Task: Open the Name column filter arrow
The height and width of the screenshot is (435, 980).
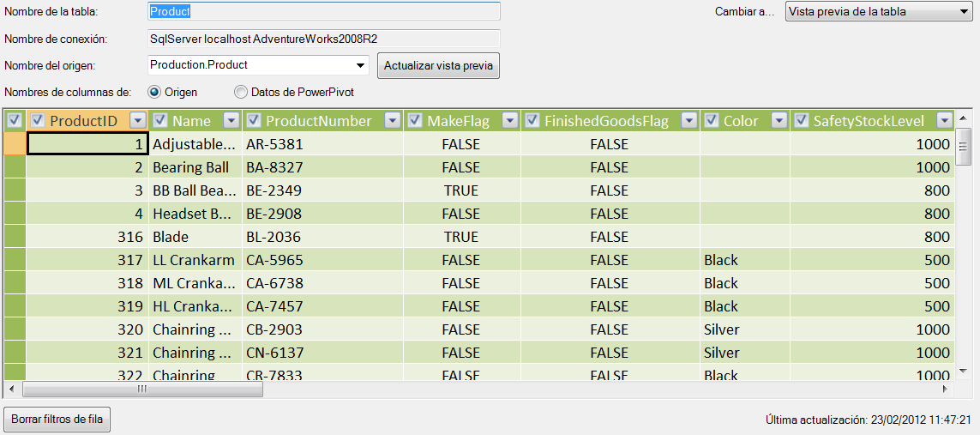Action: (231, 121)
